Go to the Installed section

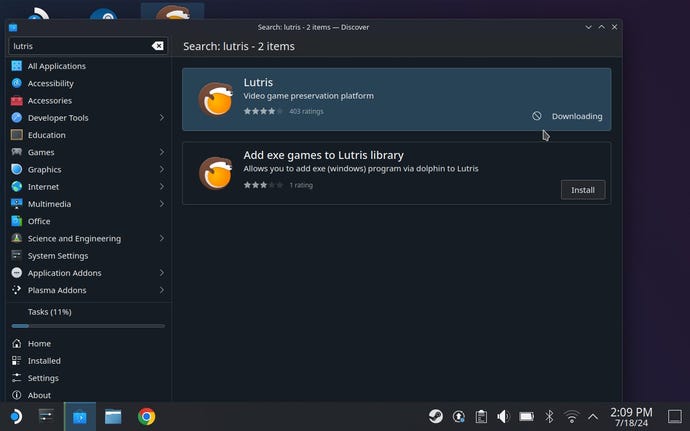[44, 361]
